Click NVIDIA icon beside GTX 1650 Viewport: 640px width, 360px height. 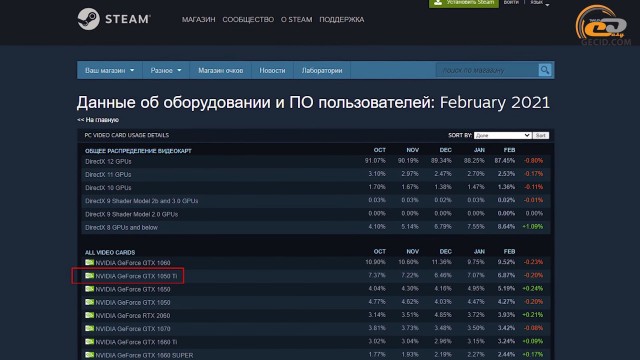(x=89, y=289)
